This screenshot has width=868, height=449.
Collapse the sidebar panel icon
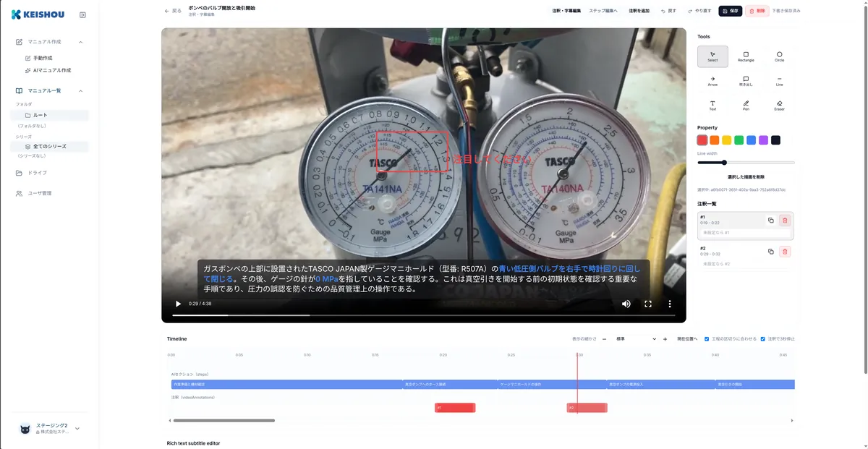click(82, 14)
